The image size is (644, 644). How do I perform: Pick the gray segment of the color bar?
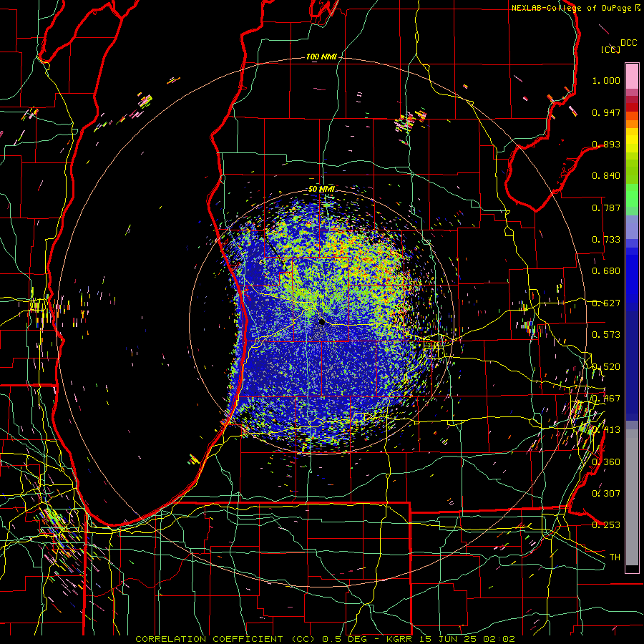point(632,497)
